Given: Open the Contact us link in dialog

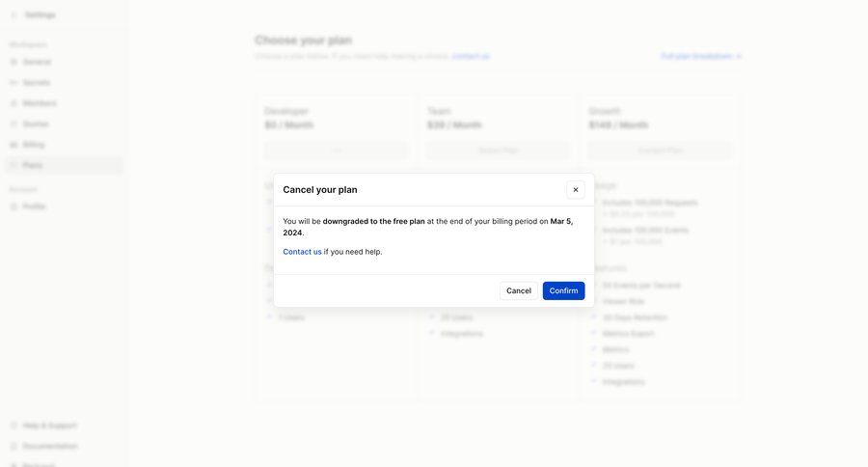Looking at the screenshot, I should point(302,252).
